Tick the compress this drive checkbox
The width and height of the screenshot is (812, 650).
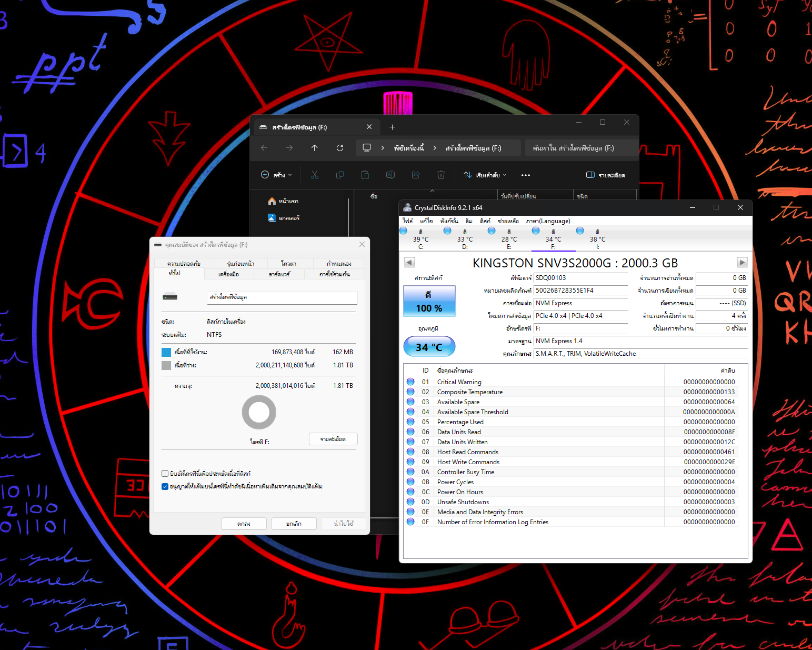pyautogui.click(x=165, y=473)
